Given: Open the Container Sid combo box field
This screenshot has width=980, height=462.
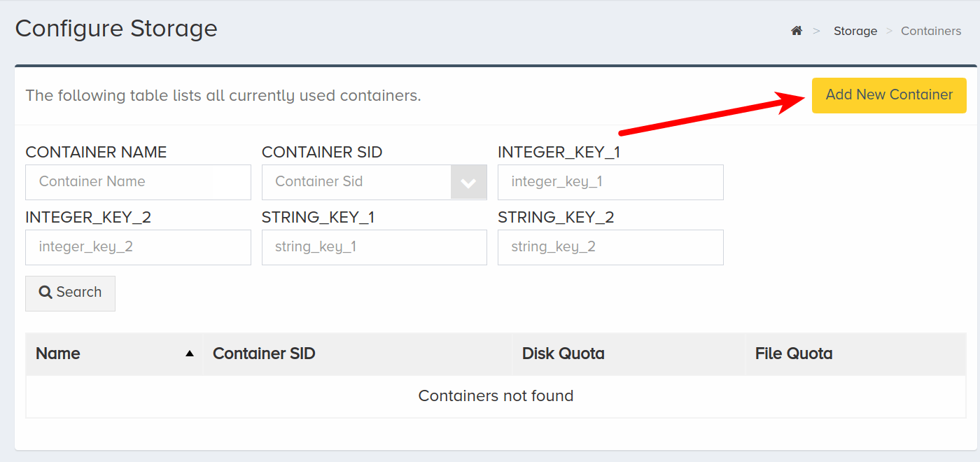Looking at the screenshot, I should click(374, 183).
